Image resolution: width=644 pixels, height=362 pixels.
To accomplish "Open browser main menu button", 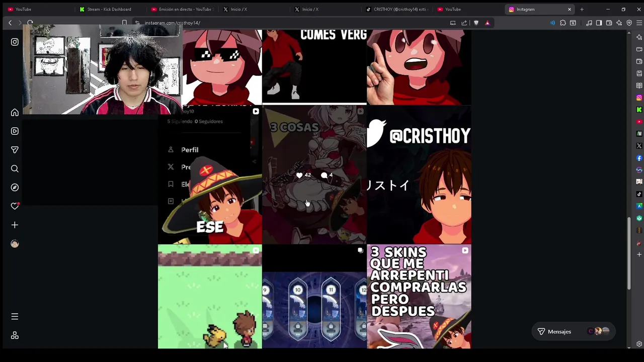I will pyautogui.click(x=639, y=23).
